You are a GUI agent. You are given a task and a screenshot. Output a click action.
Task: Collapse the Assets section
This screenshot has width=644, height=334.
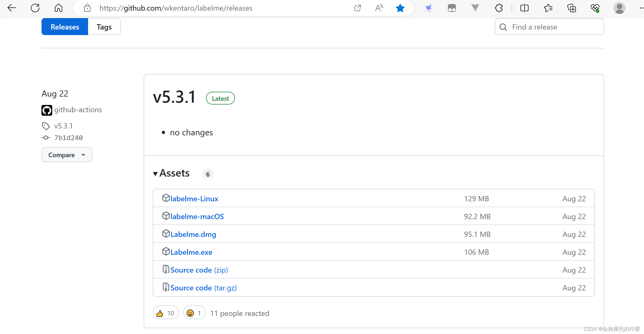(171, 173)
